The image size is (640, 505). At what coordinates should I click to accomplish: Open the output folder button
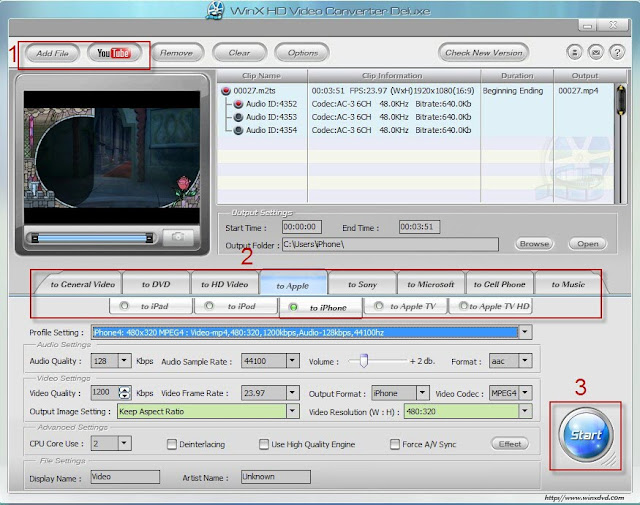coord(588,244)
